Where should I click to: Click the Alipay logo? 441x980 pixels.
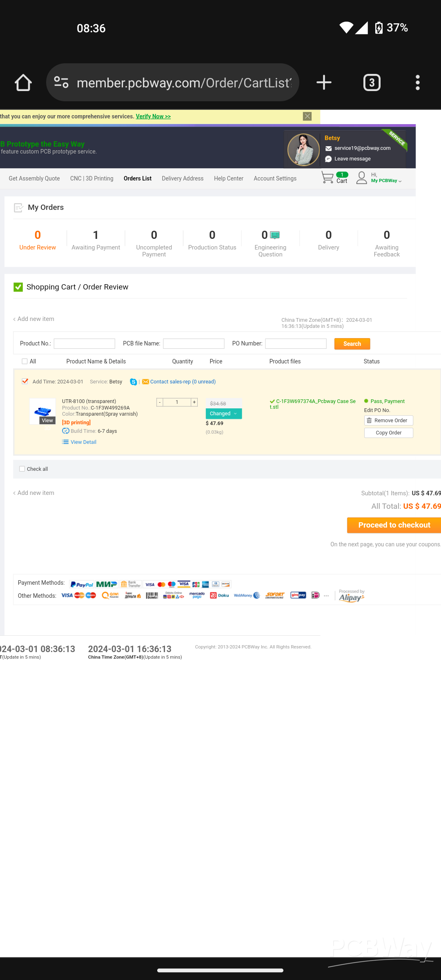352,597
